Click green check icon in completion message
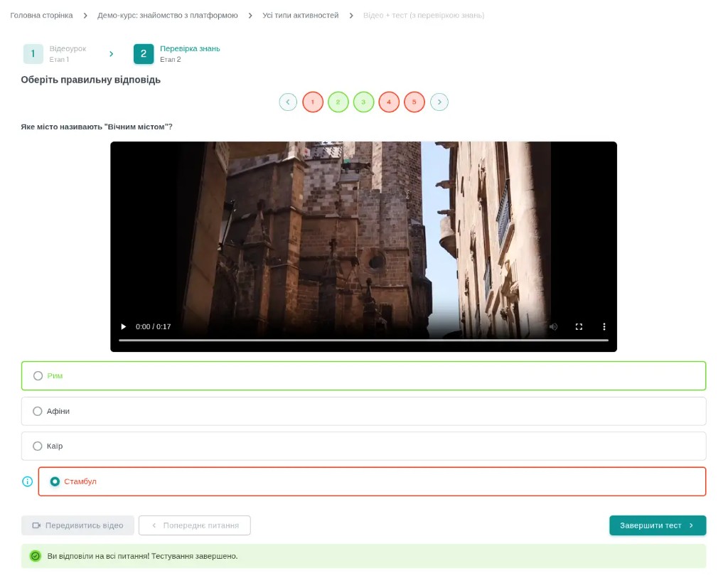The height and width of the screenshot is (583, 728). click(36, 556)
